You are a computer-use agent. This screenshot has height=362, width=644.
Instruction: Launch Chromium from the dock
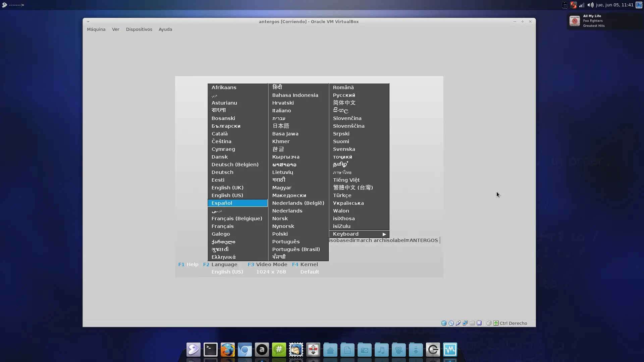click(x=245, y=350)
